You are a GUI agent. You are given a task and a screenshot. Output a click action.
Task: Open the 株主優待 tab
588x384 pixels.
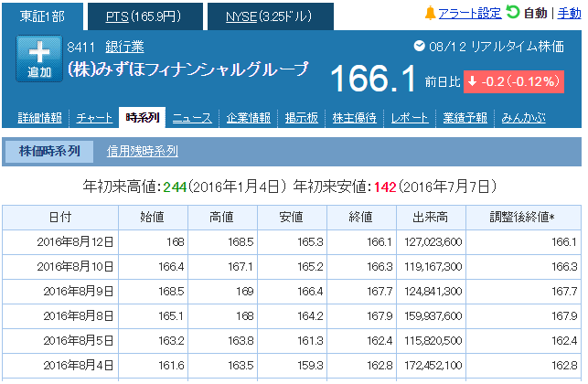coord(355,118)
